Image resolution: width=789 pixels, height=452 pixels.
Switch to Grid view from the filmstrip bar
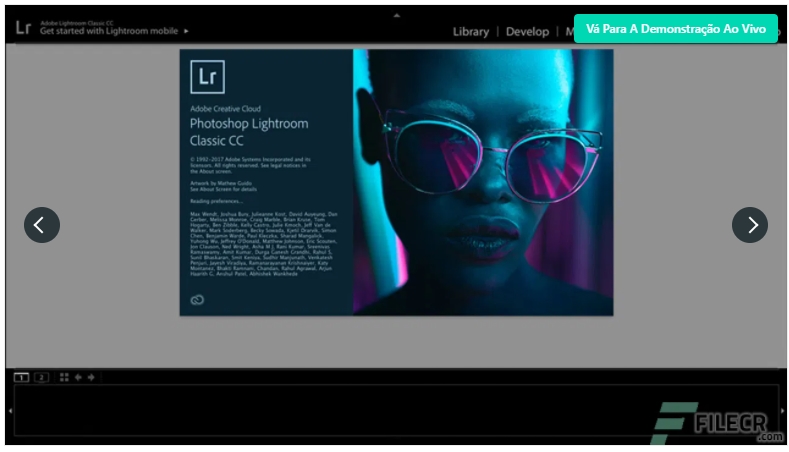pyautogui.click(x=64, y=377)
